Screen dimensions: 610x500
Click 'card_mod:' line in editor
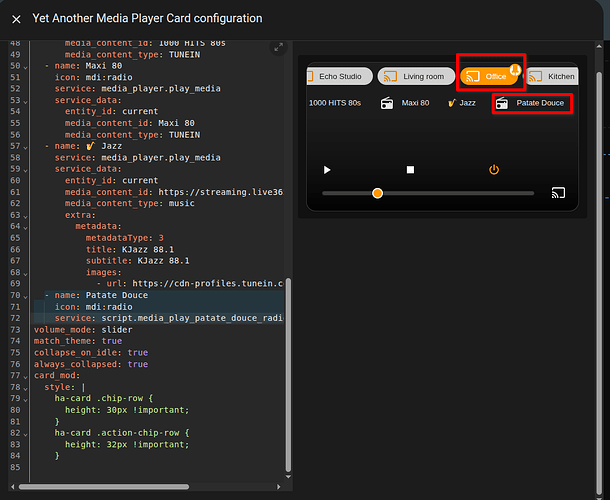pos(57,375)
